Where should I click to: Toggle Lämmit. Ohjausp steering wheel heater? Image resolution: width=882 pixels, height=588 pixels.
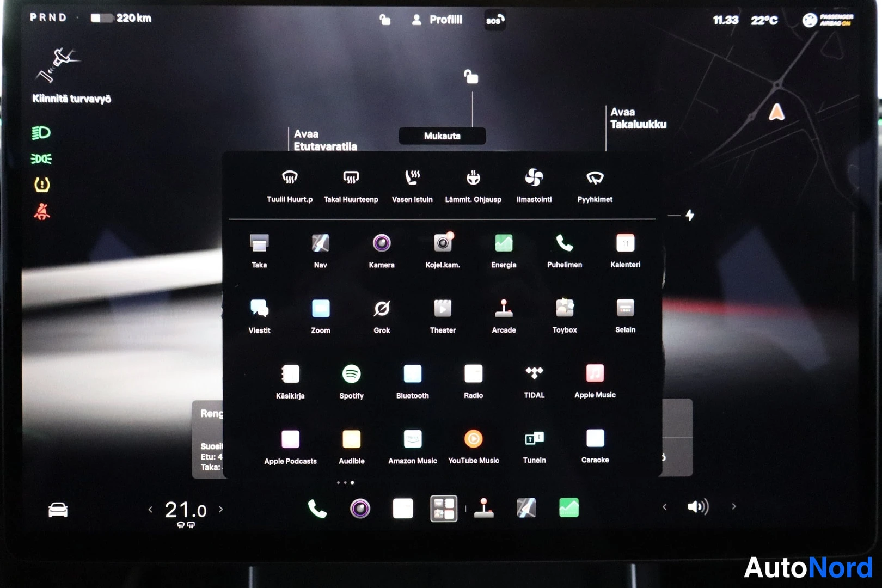[473, 186]
